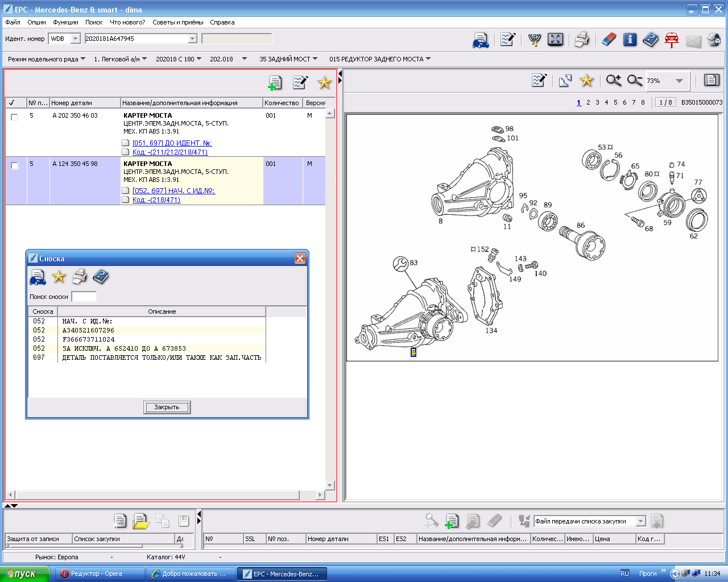Open the Опции menu
Image resolution: width=728 pixels, height=582 pixels.
point(36,22)
